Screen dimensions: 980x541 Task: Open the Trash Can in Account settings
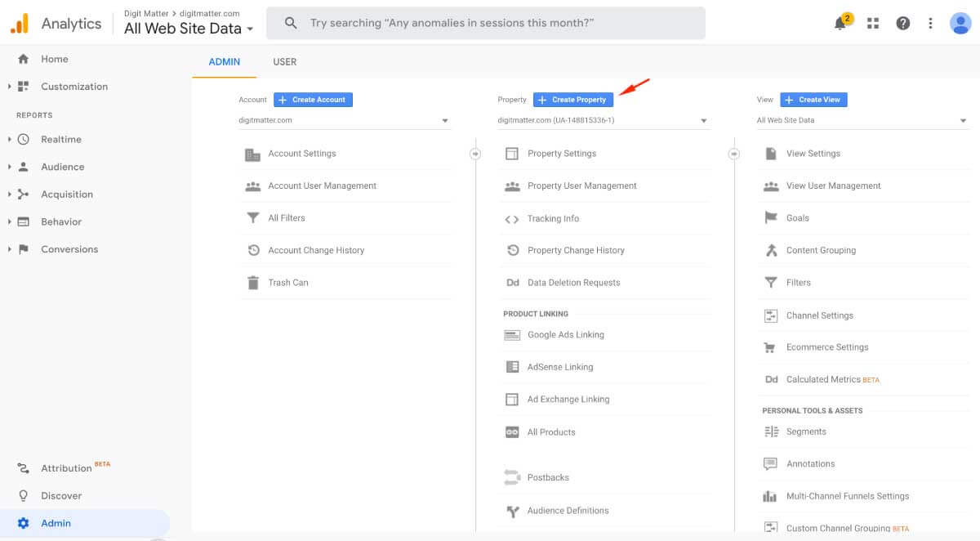[x=287, y=282]
